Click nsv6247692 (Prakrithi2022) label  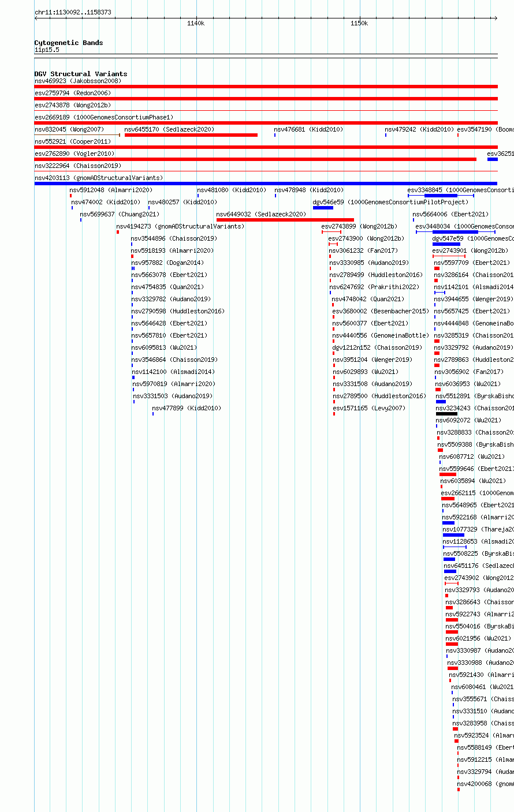click(x=374, y=287)
